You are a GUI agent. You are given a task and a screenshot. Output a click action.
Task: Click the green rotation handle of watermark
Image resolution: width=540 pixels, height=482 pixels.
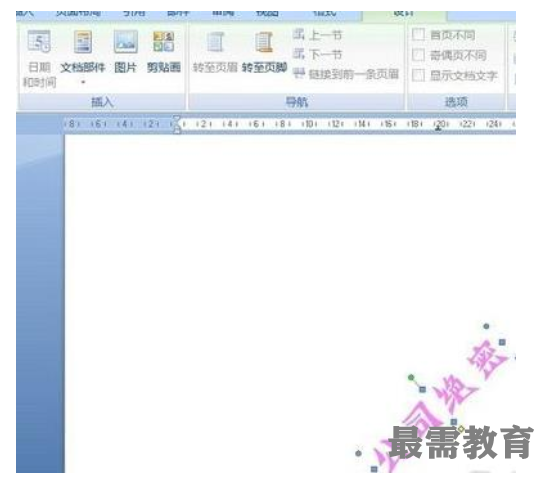coord(411,378)
